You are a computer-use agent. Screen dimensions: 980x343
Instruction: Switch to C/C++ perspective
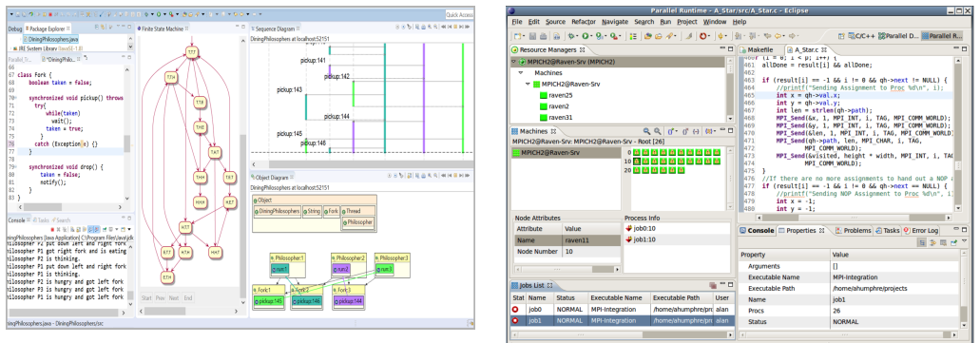point(861,36)
